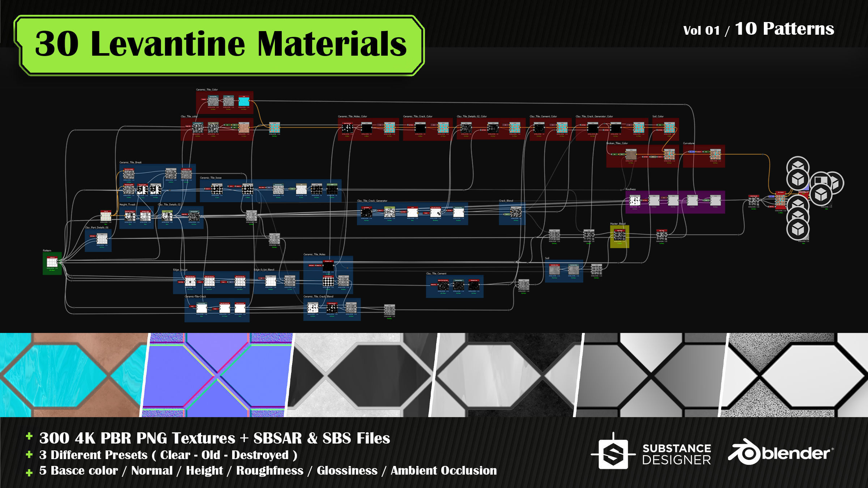Open the speckled ambient occlusion preview at the far right
The height and width of the screenshot is (488, 868).
(x=795, y=375)
